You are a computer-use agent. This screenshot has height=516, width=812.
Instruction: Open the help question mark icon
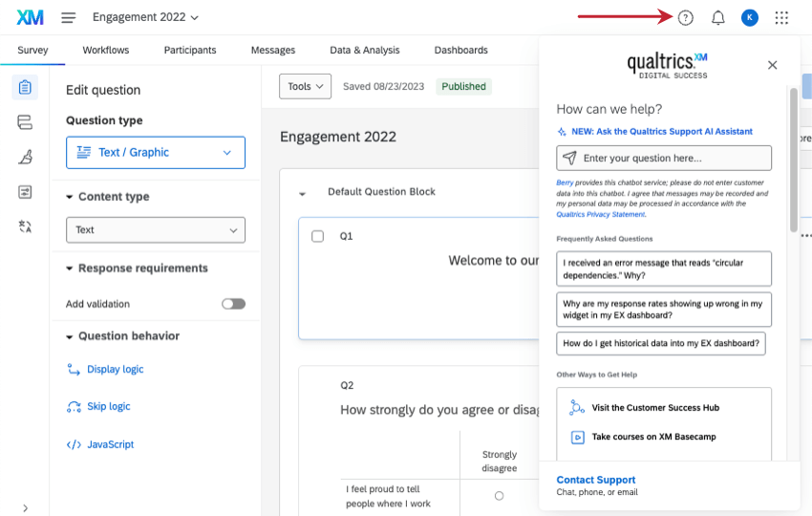[685, 17]
